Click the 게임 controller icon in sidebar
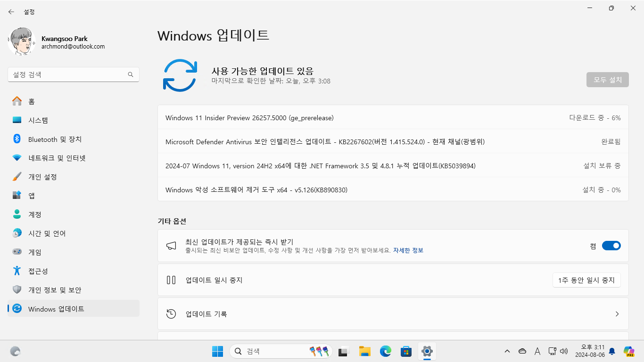The height and width of the screenshot is (362, 644). click(x=17, y=252)
